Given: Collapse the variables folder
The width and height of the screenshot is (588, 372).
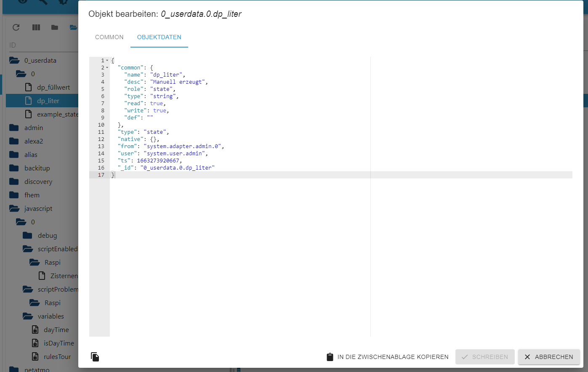Looking at the screenshot, I should pos(28,316).
